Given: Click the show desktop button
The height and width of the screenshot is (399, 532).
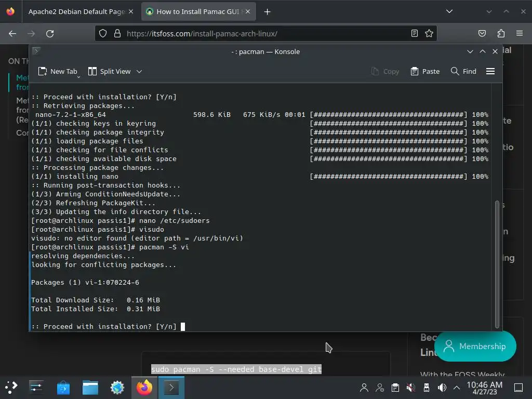Looking at the screenshot, I should pos(518,388).
